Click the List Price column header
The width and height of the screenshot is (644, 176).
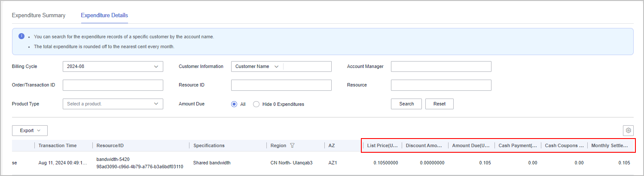coord(382,145)
